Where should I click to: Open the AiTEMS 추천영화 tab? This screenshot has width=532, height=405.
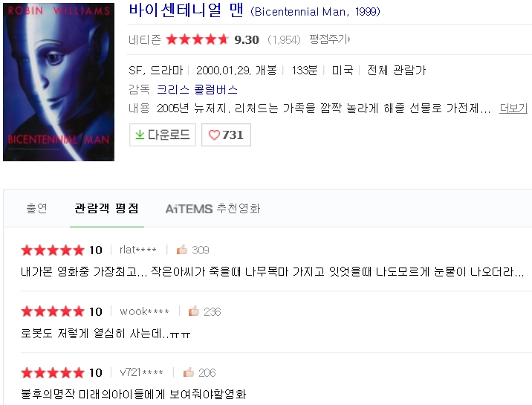pyautogui.click(x=213, y=208)
